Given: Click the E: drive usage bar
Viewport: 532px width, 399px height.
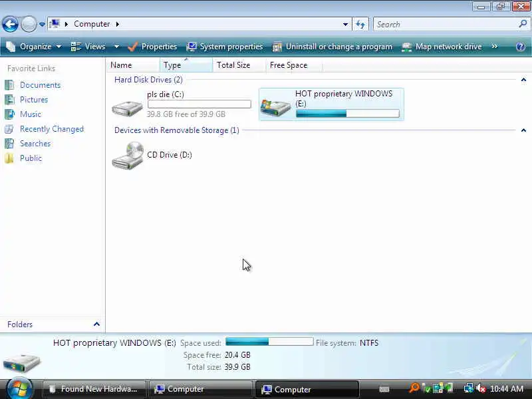Looking at the screenshot, I should click(347, 114).
